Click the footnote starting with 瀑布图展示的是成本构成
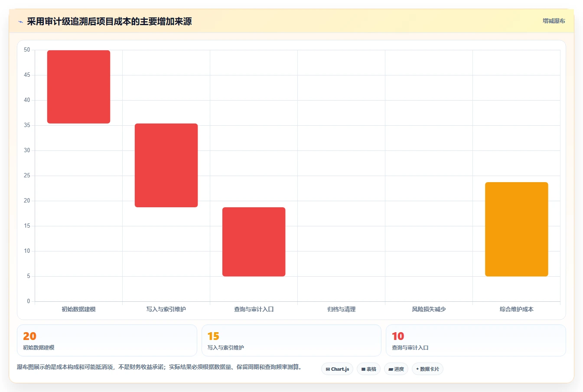583x392 pixels. 160,367
